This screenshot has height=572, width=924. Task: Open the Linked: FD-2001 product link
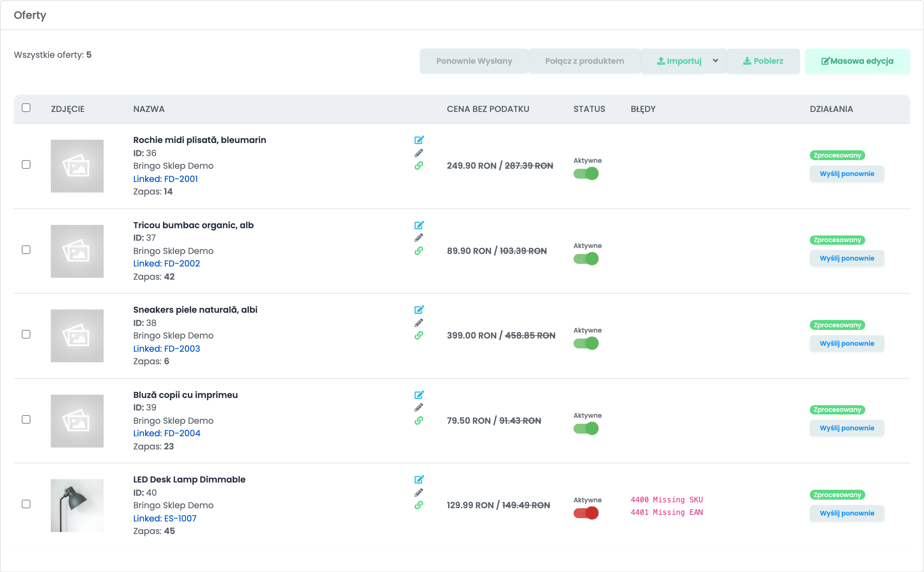tap(166, 179)
